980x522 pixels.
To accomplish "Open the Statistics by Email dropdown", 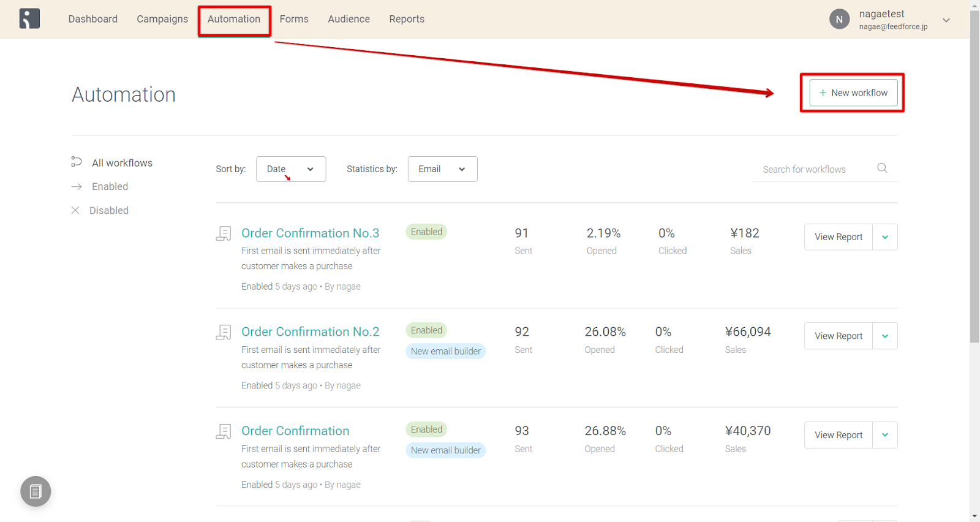I will tap(442, 169).
